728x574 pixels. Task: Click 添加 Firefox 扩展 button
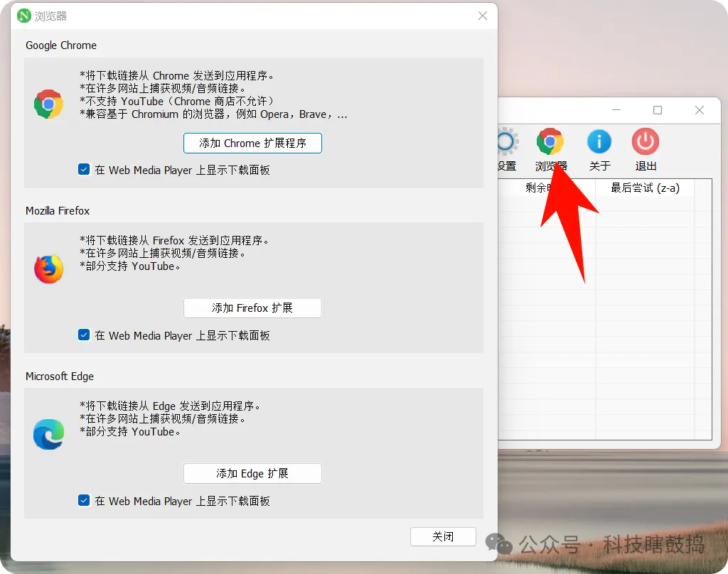click(x=252, y=308)
